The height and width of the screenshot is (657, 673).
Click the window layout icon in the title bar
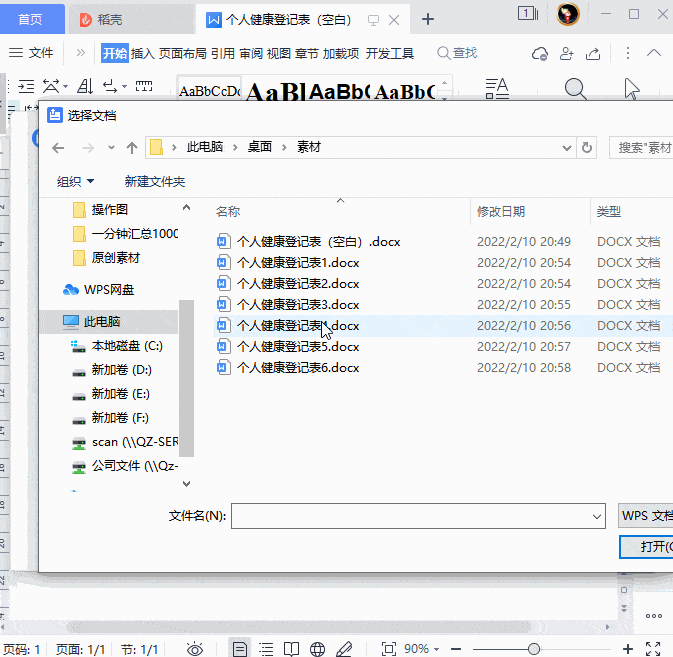[527, 14]
